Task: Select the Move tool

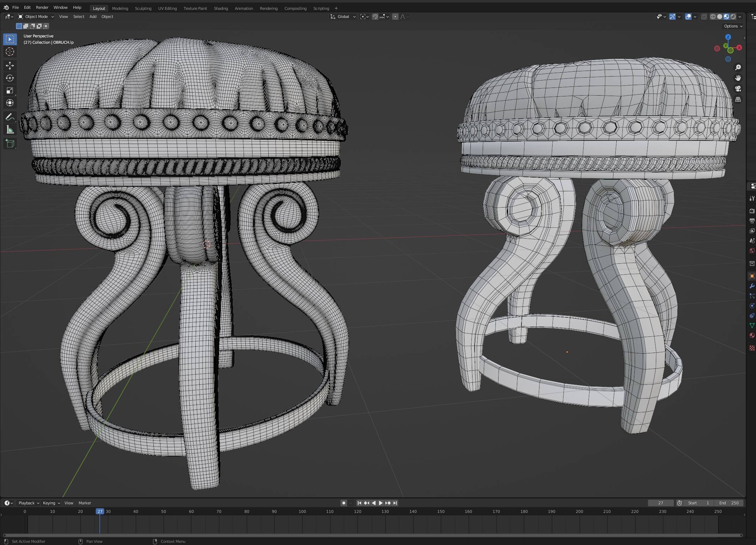Action: [9, 66]
